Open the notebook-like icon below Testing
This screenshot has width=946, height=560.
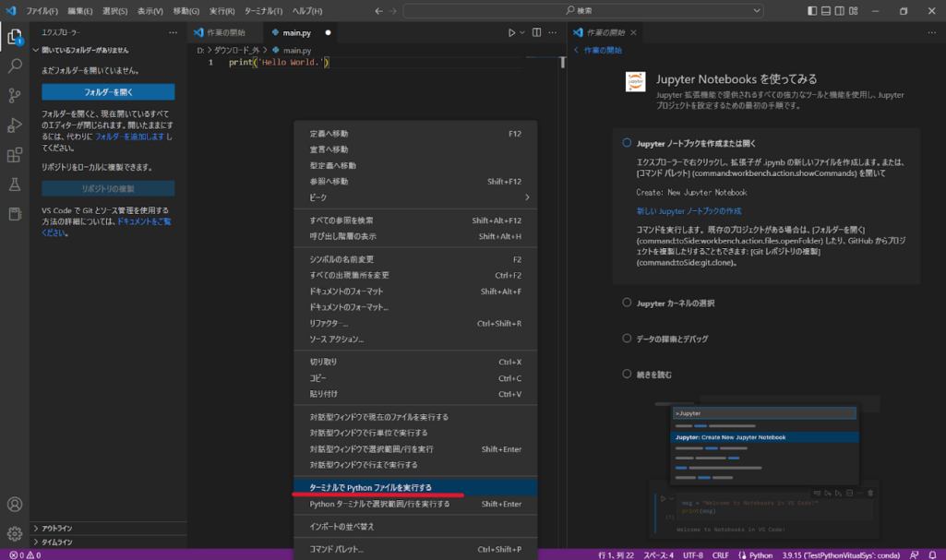(x=15, y=214)
